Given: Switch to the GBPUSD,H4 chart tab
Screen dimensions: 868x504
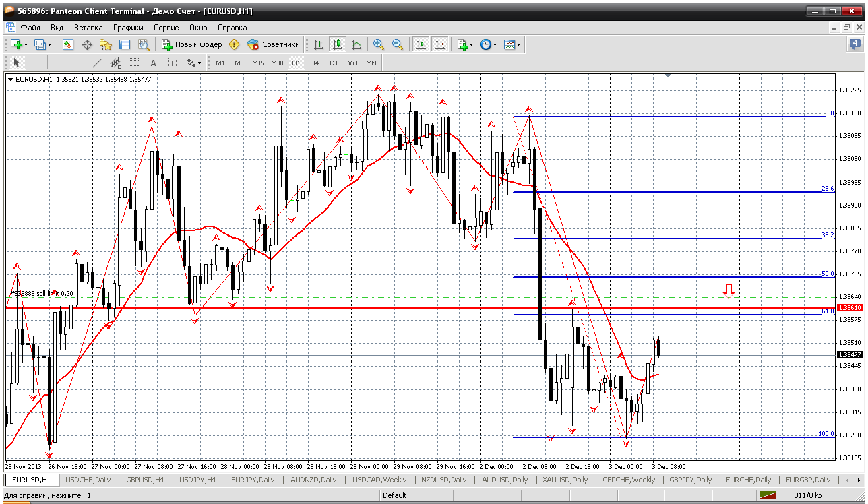Looking at the screenshot, I should 145,480.
